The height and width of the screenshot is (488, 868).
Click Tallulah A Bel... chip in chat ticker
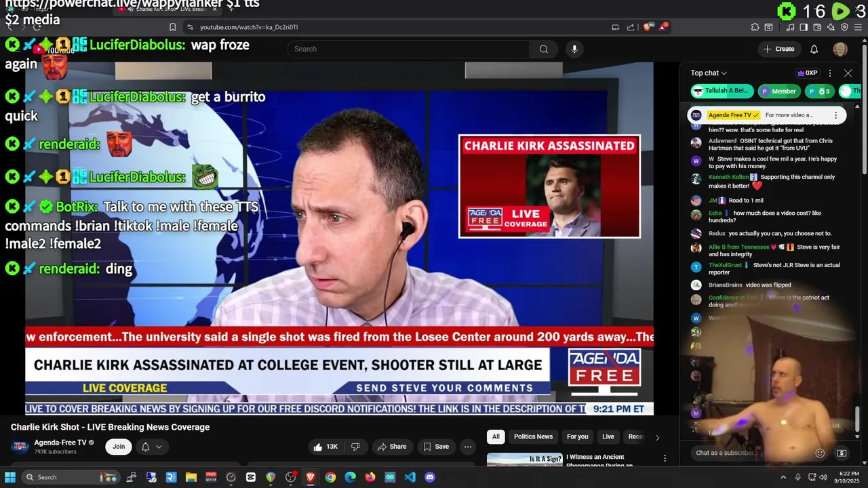point(721,91)
